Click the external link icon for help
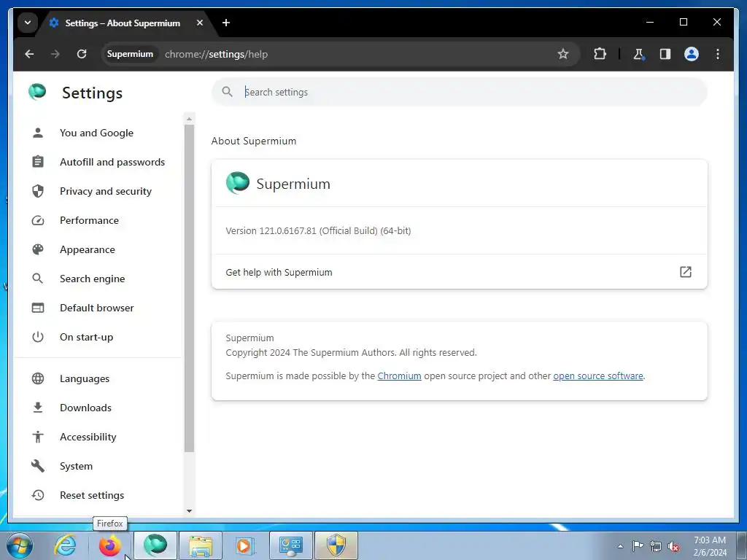The height and width of the screenshot is (560, 747). click(685, 272)
